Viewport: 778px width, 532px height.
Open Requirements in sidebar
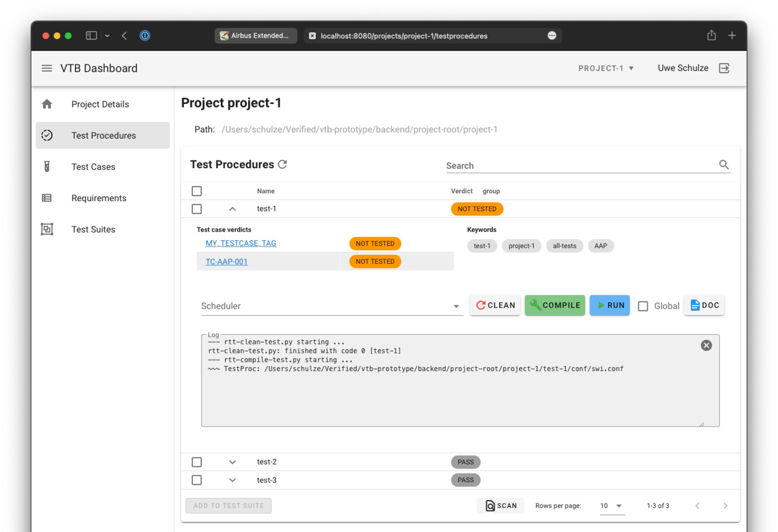tap(103, 198)
